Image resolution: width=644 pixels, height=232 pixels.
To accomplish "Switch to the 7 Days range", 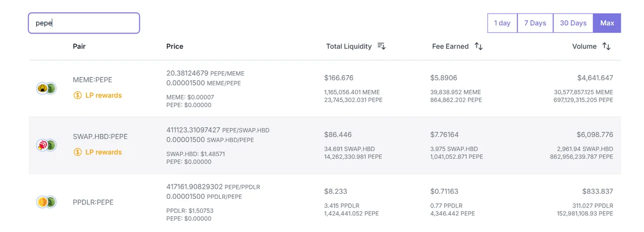I will (x=535, y=23).
